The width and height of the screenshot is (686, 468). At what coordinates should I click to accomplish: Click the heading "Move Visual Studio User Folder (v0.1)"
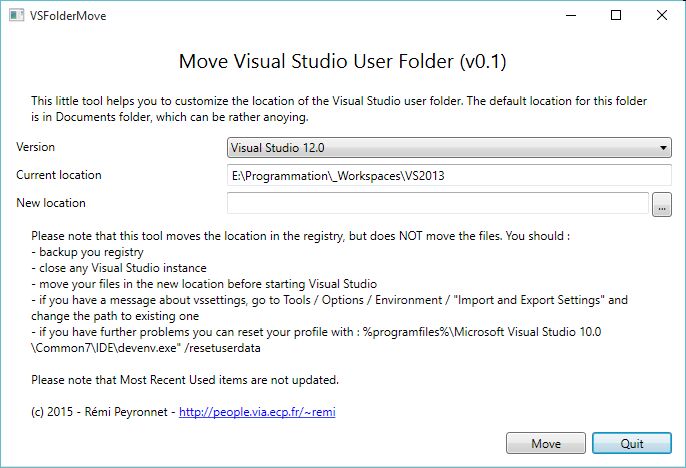pos(343,61)
